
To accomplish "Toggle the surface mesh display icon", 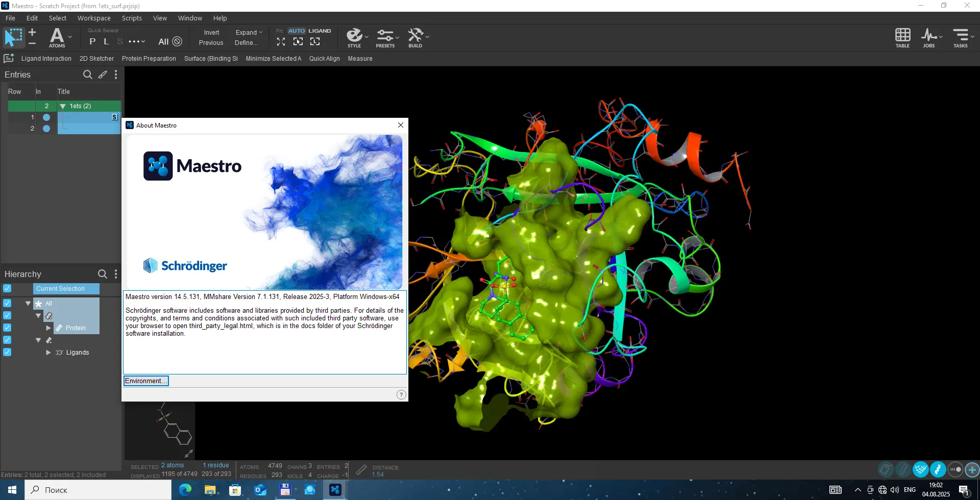I will (x=921, y=469).
